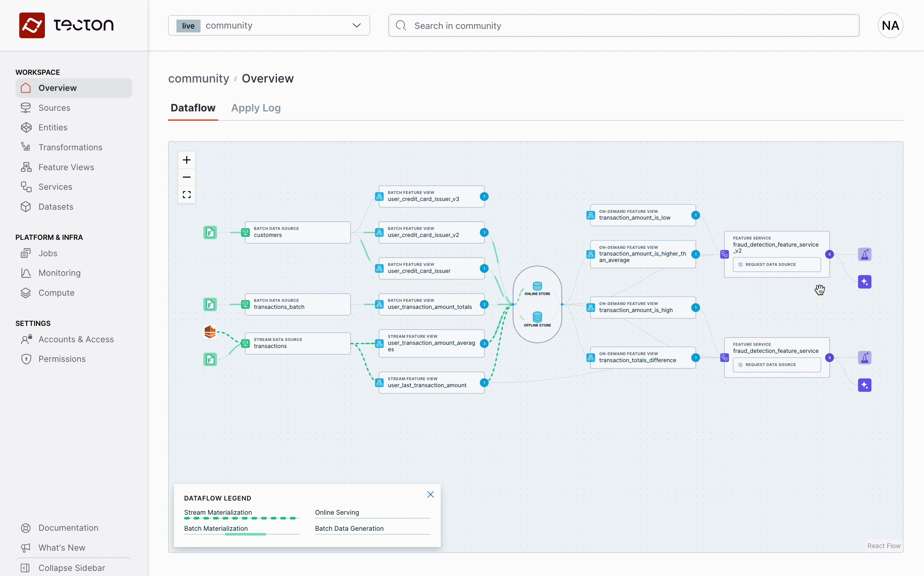Viewport: 924px width, 576px height.
Task: Open Sources in the sidebar
Action: tap(54, 108)
